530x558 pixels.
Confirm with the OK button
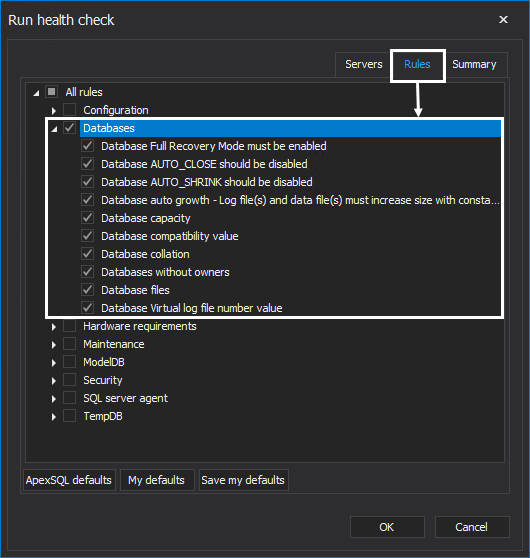(387, 527)
